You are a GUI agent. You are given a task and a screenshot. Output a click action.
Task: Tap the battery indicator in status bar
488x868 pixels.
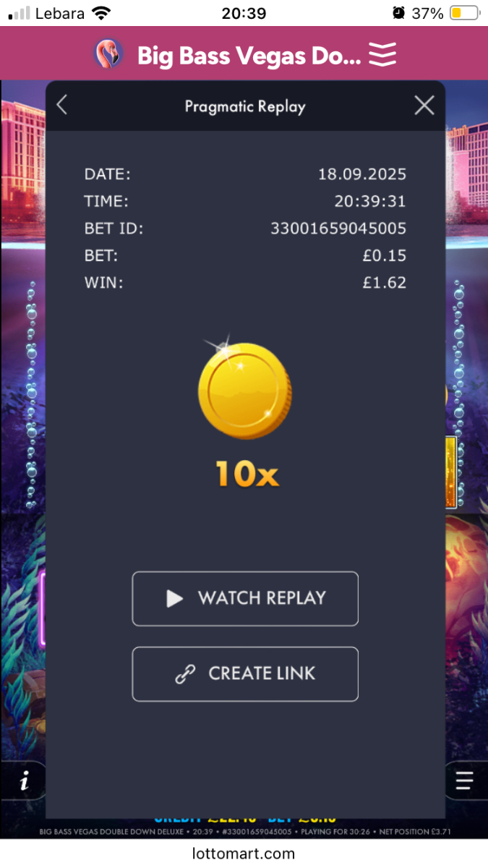tap(464, 13)
